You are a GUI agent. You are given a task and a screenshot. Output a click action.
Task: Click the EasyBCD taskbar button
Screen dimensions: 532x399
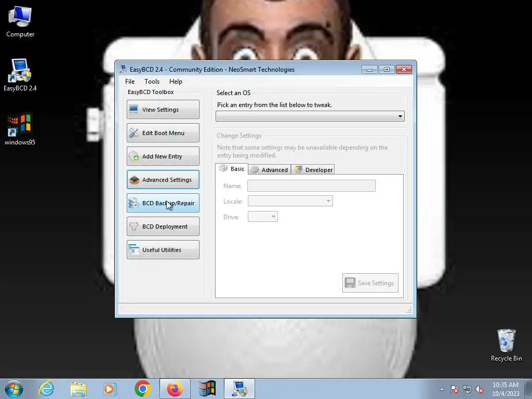click(x=239, y=389)
